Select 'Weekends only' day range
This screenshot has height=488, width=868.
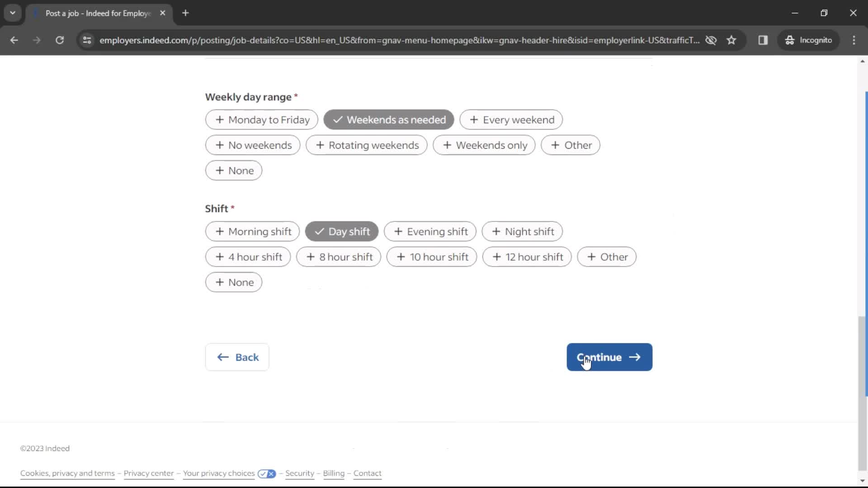click(485, 145)
